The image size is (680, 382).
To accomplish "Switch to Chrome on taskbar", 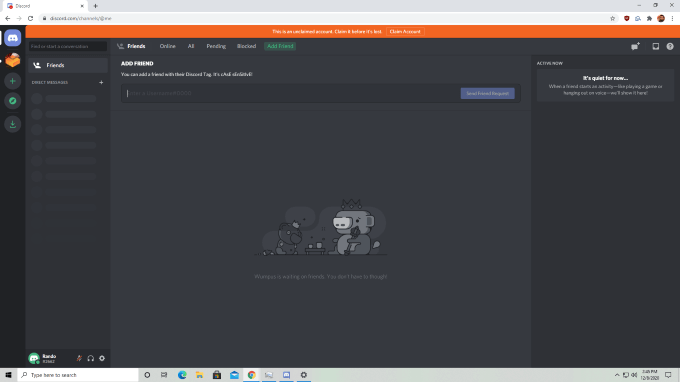I will (252, 375).
